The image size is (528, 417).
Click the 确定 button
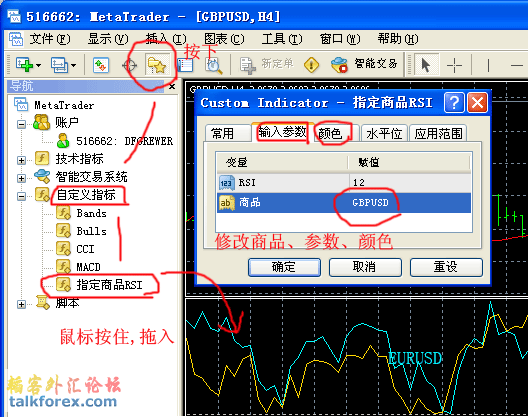284,267
